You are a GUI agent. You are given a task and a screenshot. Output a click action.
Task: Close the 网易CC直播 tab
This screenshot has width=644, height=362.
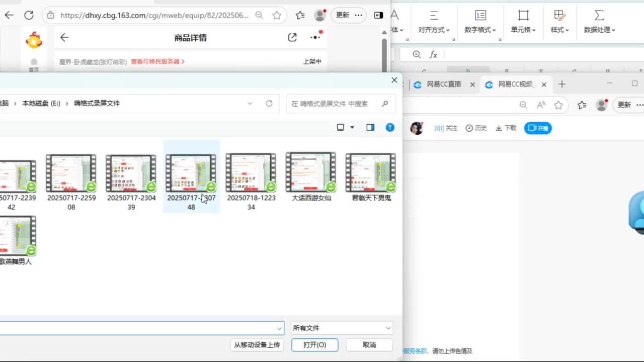[x=472, y=84]
